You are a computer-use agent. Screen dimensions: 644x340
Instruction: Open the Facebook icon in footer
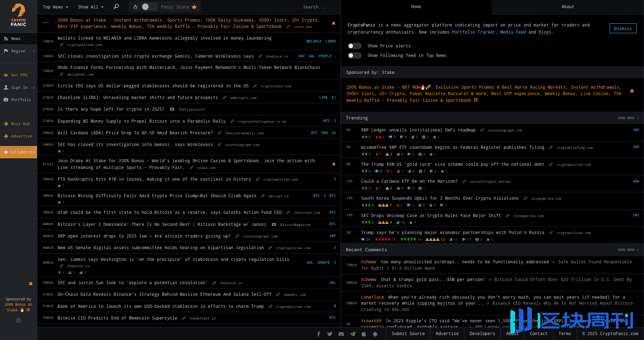point(319,334)
